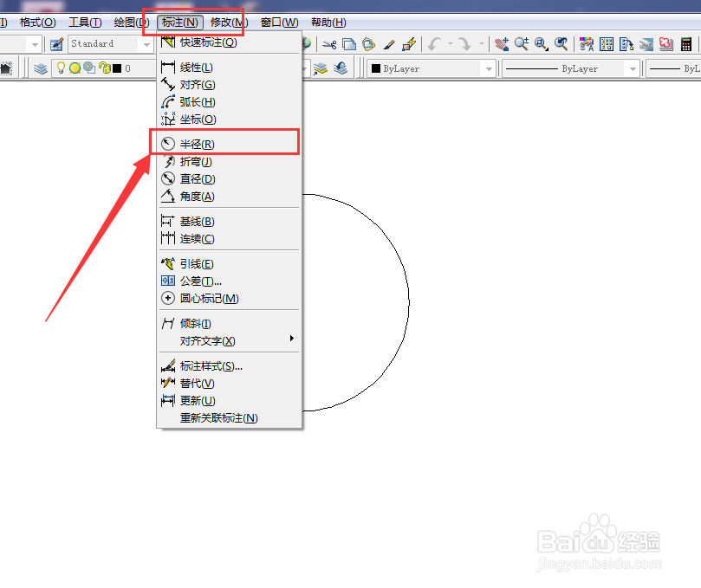701x588 pixels.
Task: Click the Zoom Previous icon
Action: click(x=561, y=44)
